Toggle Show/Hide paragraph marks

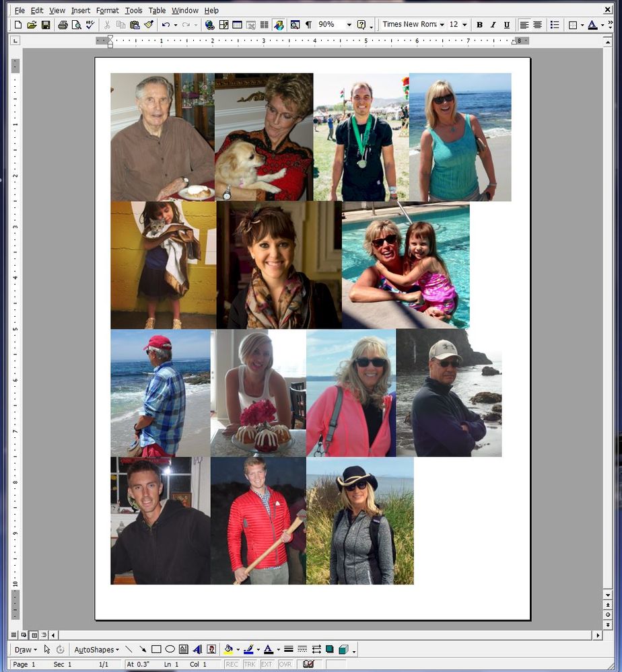308,25
